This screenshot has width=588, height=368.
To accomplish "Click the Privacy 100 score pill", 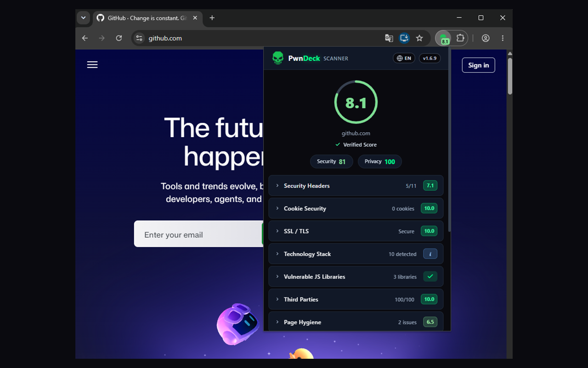I will [380, 161].
